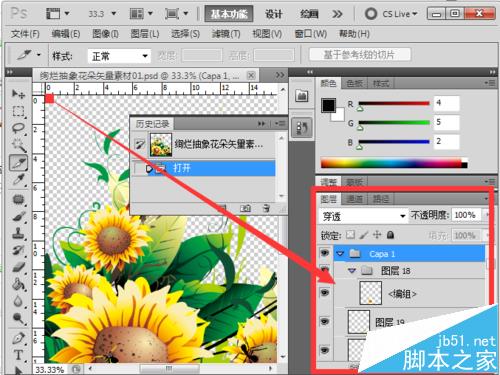Open the 窗口(W) menu
Image resolution: width=500 pixels, height=375 pixels.
pos(311,34)
